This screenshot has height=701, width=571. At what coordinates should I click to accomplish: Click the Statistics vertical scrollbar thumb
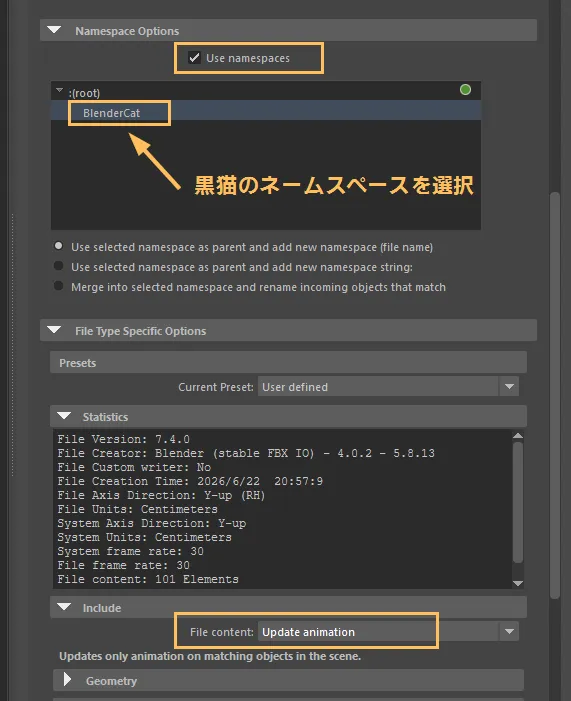(x=518, y=502)
